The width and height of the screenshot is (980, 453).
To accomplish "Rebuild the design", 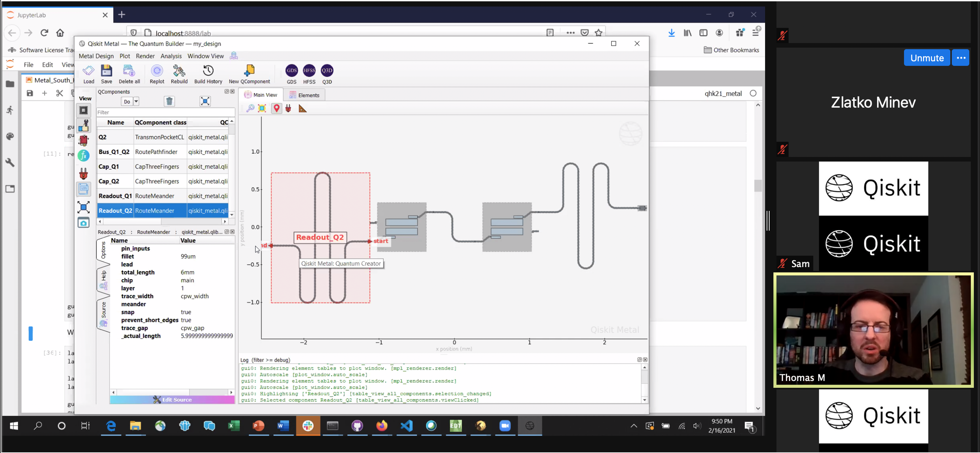I will [179, 74].
